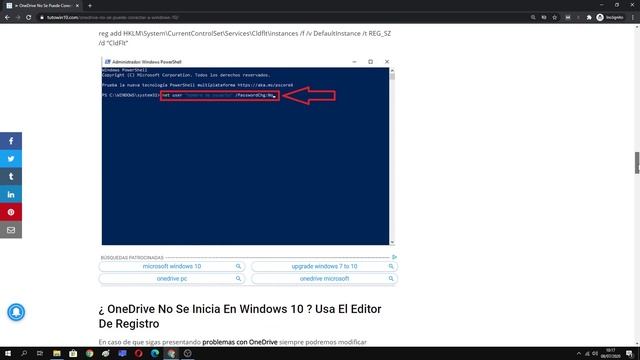Open the Action Center notifications icon
The width and height of the screenshot is (640, 360).
point(630,353)
